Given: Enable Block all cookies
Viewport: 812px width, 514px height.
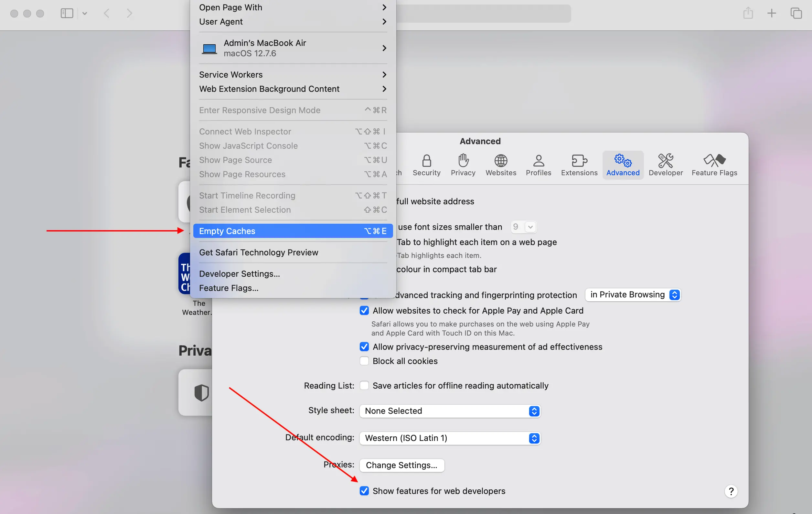Looking at the screenshot, I should pyautogui.click(x=364, y=361).
